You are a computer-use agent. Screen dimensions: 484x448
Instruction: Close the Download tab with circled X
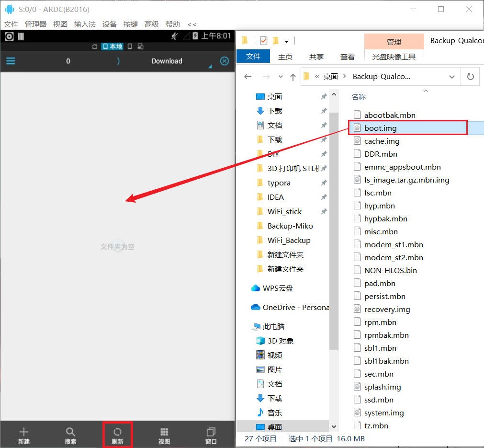[224, 61]
